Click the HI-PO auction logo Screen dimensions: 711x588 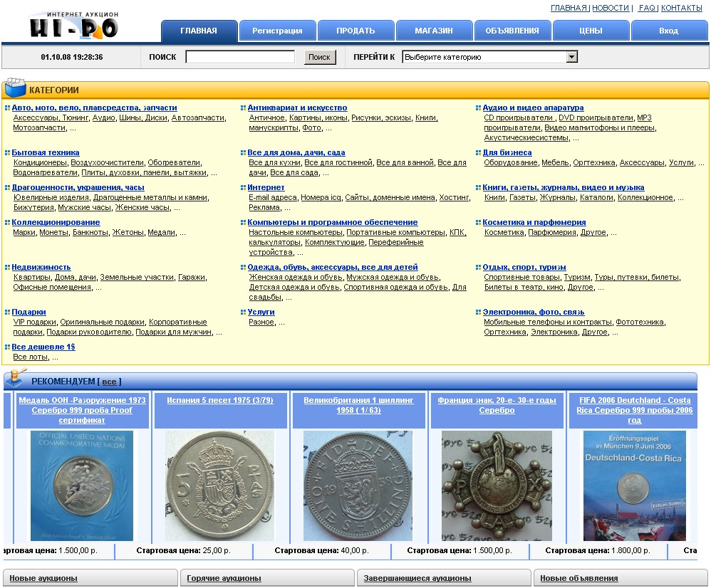(x=73, y=26)
